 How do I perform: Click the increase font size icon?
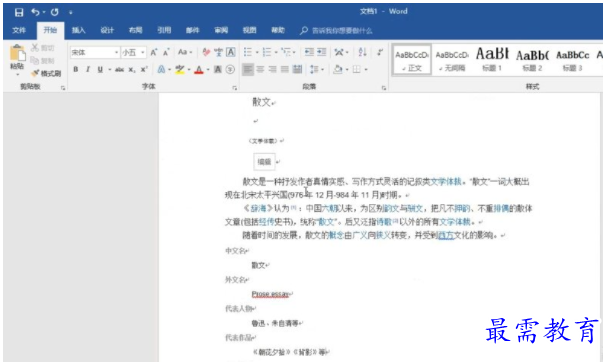[x=154, y=52]
